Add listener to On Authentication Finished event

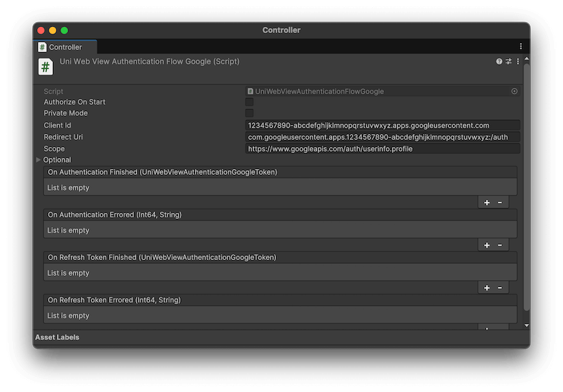[487, 203]
